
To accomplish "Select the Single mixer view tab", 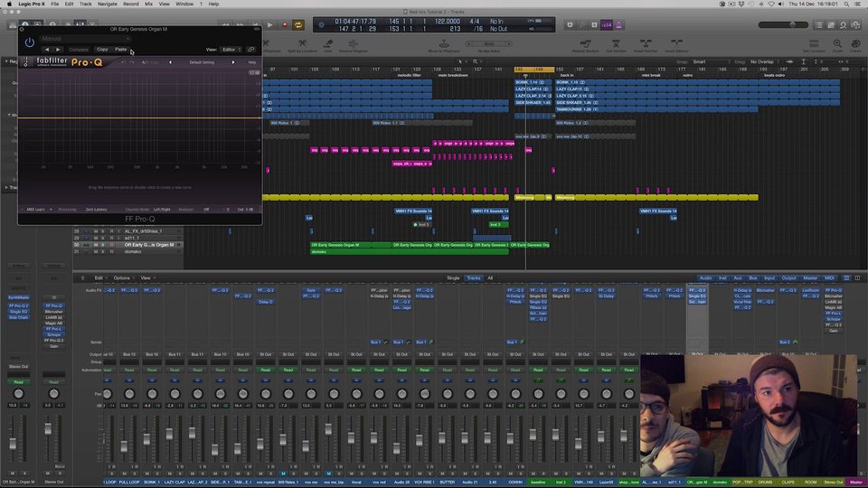I will (453, 278).
